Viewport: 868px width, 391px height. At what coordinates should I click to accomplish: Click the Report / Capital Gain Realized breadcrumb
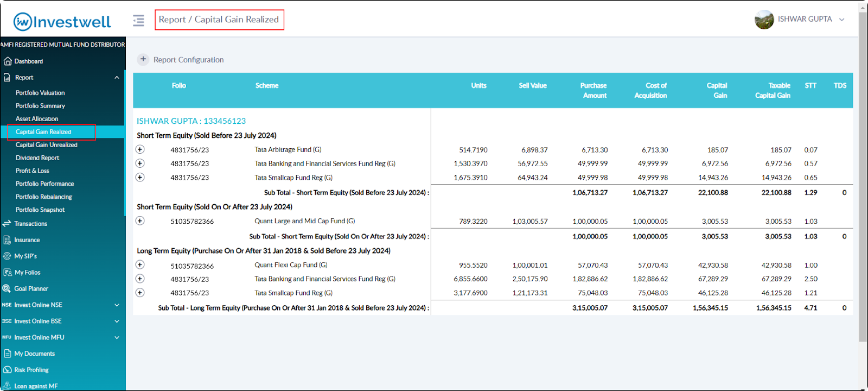pos(219,20)
